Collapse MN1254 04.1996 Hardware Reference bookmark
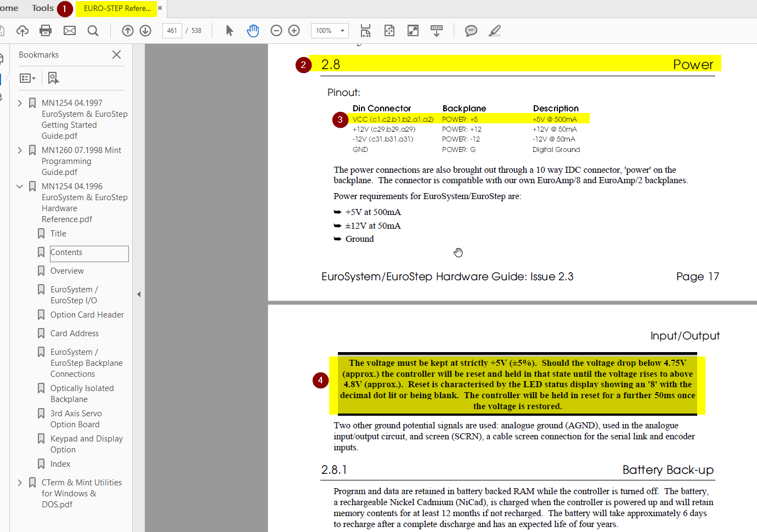Image resolution: width=757 pixels, height=532 pixels. [x=20, y=186]
